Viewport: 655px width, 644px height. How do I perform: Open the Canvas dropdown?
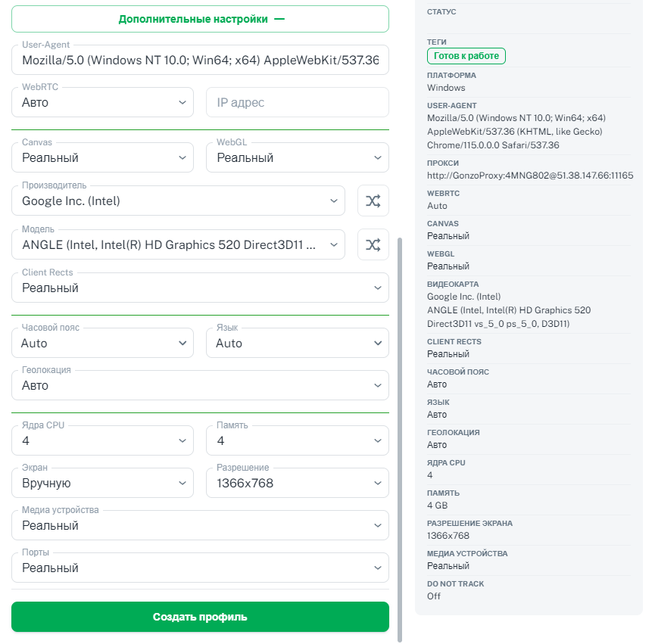[x=102, y=157]
